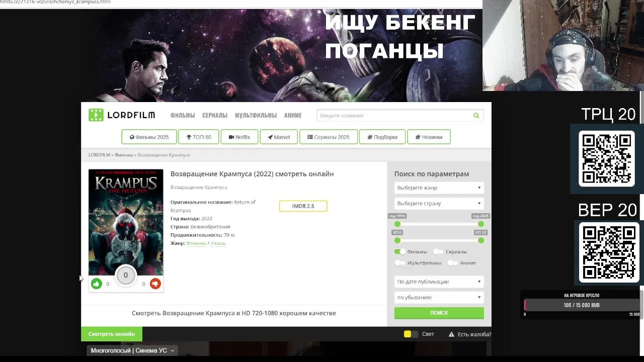The height and width of the screenshot is (362, 644).
Task: Expand the По дате публикации dropdown
Action: pos(439,282)
